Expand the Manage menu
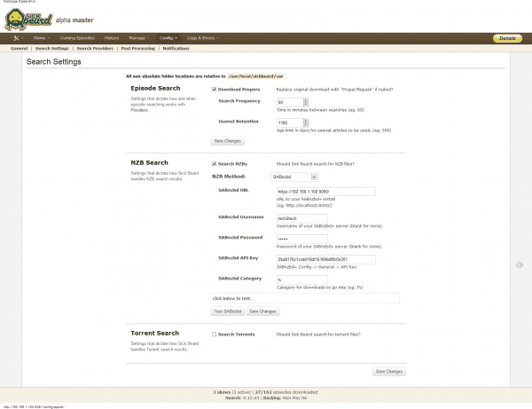 (139, 38)
